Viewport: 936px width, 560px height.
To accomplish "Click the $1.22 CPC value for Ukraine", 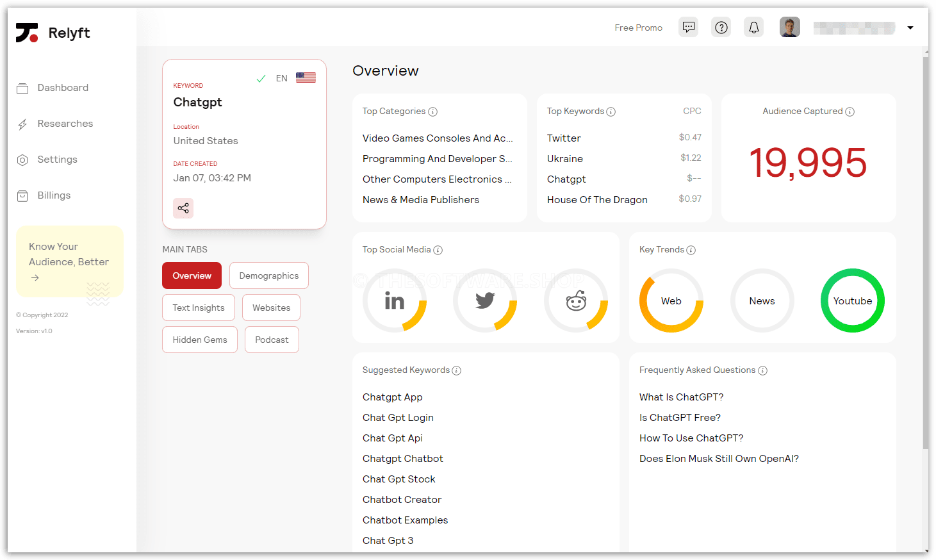I will click(x=691, y=158).
